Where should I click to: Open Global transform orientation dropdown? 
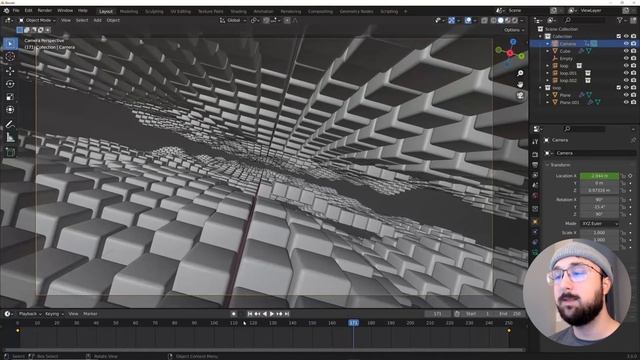233,20
